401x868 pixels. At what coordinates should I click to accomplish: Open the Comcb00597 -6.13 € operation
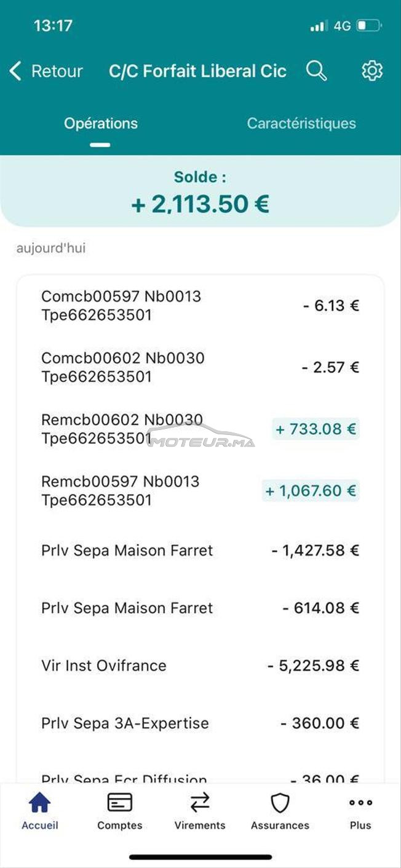(x=200, y=306)
